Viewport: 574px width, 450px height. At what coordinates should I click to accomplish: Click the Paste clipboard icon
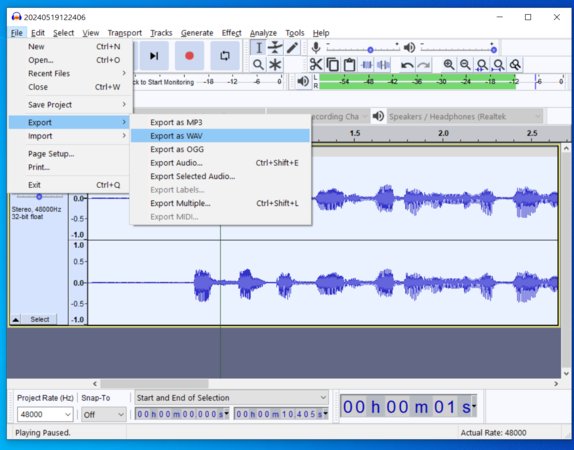click(x=349, y=65)
